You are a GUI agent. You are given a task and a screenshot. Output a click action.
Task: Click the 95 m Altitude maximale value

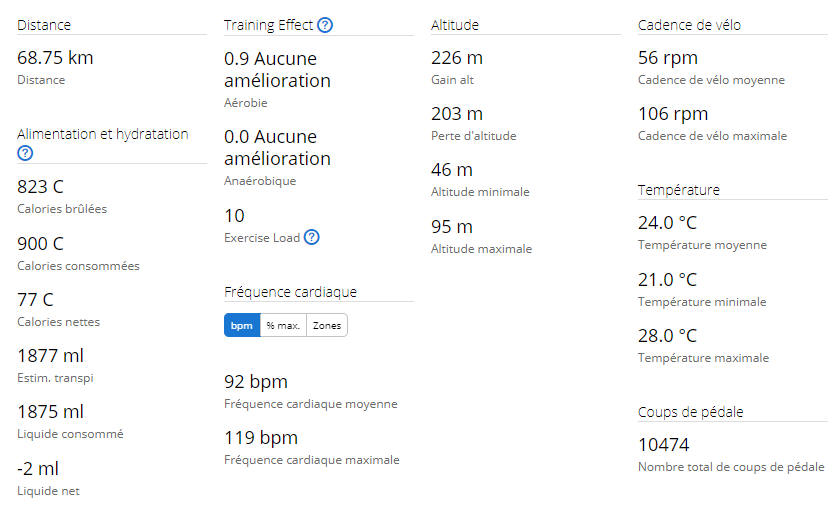(x=452, y=226)
